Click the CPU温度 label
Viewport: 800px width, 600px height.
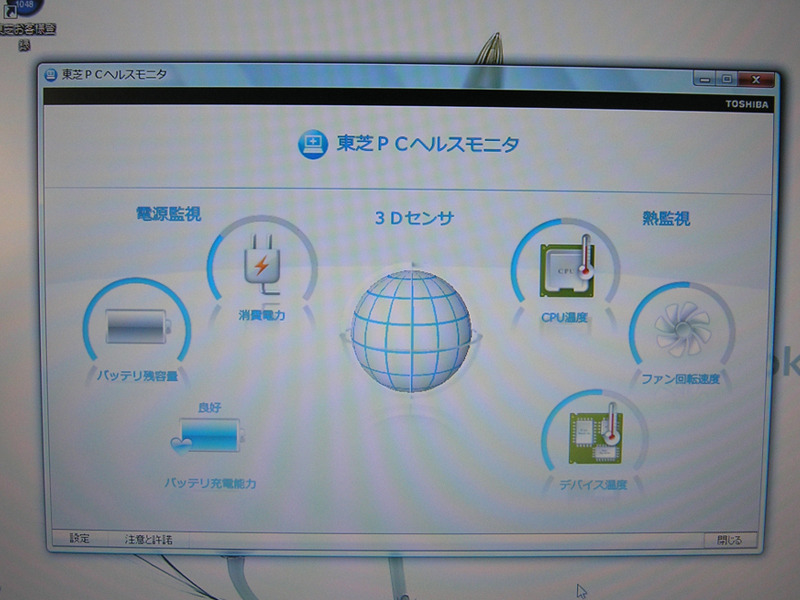[564, 317]
